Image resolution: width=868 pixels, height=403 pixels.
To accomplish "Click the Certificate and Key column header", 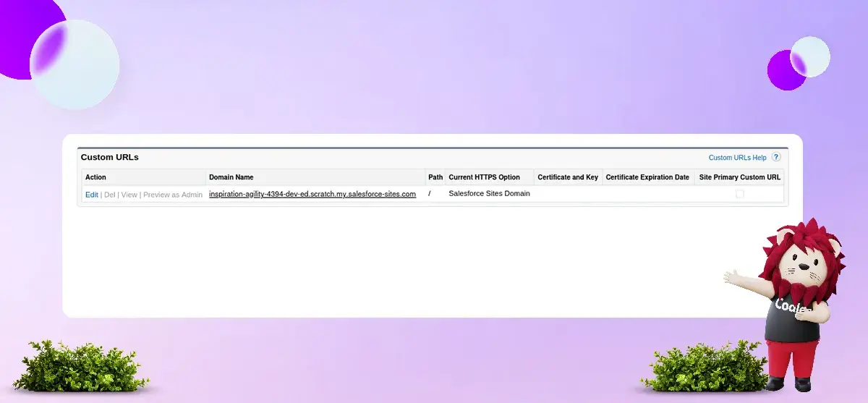I will pos(568,177).
